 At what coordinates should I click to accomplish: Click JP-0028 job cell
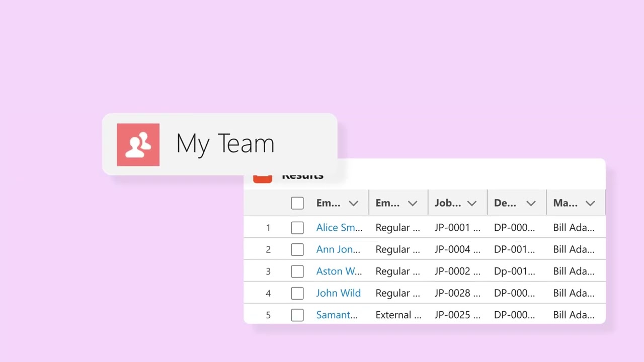point(457,293)
